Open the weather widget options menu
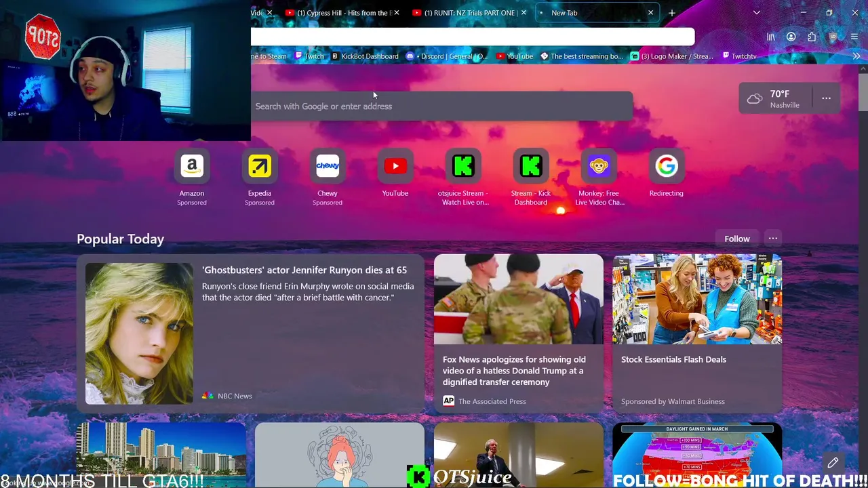 tap(826, 99)
